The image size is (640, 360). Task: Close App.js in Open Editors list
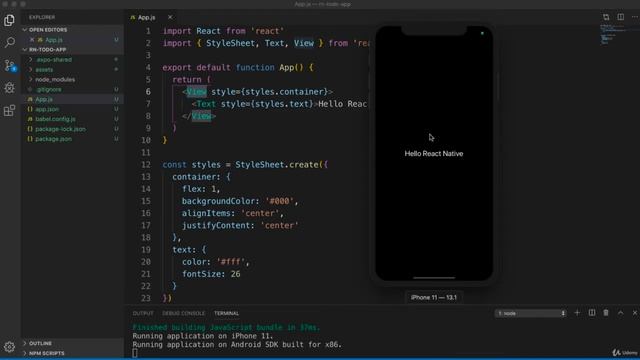pyautogui.click(x=32, y=40)
